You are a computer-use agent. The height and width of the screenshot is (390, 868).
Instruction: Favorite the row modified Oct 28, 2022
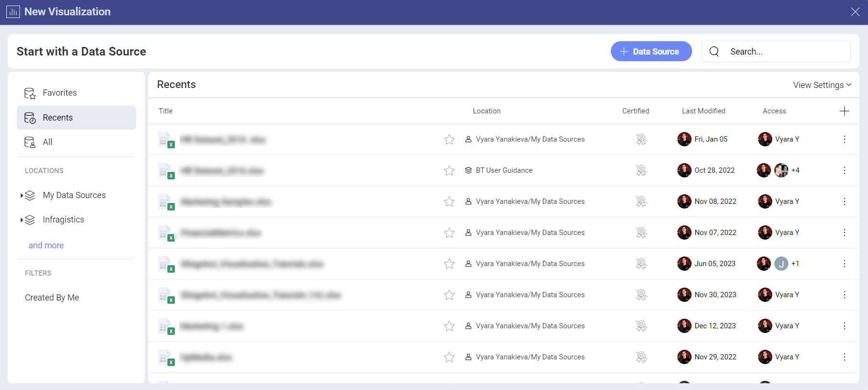pos(449,170)
